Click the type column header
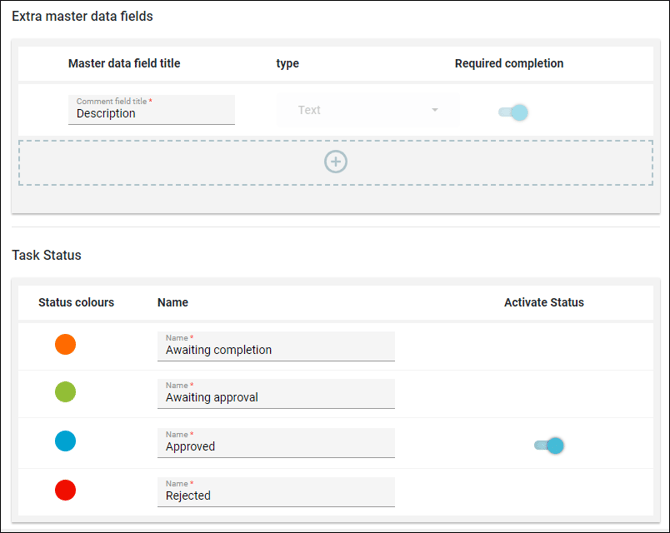Viewport: 670px width, 533px height. (287, 64)
